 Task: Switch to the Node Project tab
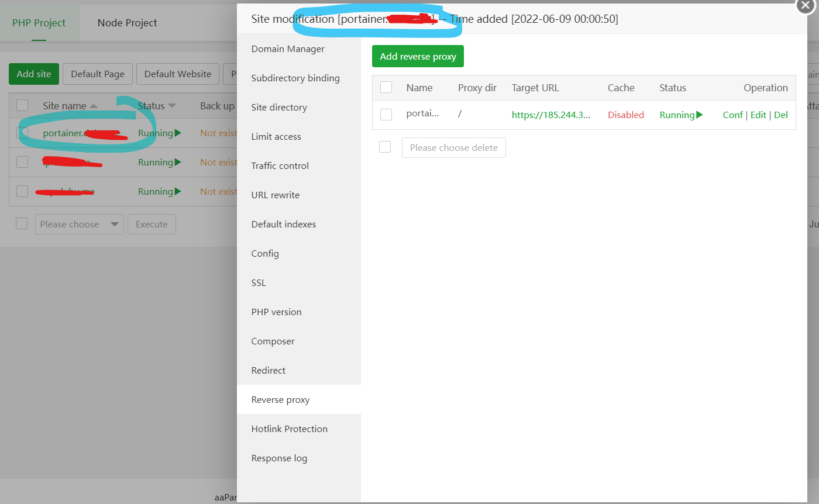click(x=127, y=23)
